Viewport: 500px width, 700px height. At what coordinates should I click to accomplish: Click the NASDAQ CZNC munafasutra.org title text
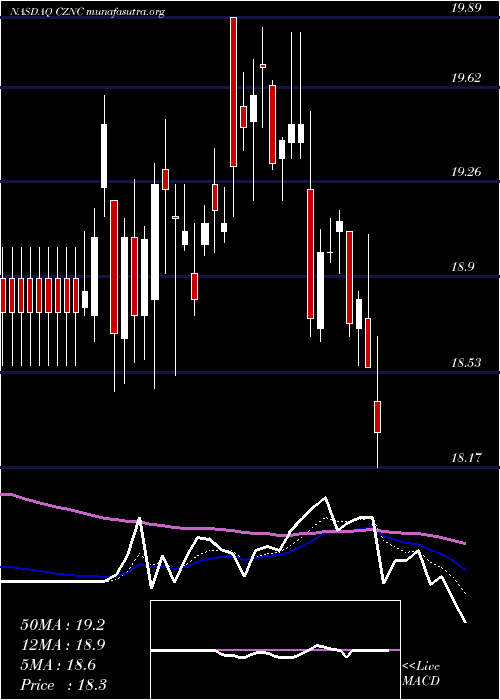tap(87, 12)
